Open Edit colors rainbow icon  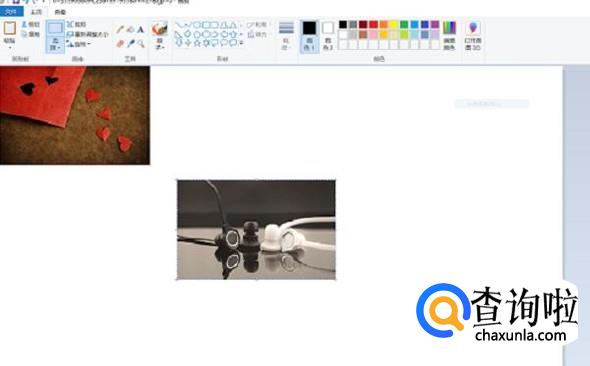(449, 36)
